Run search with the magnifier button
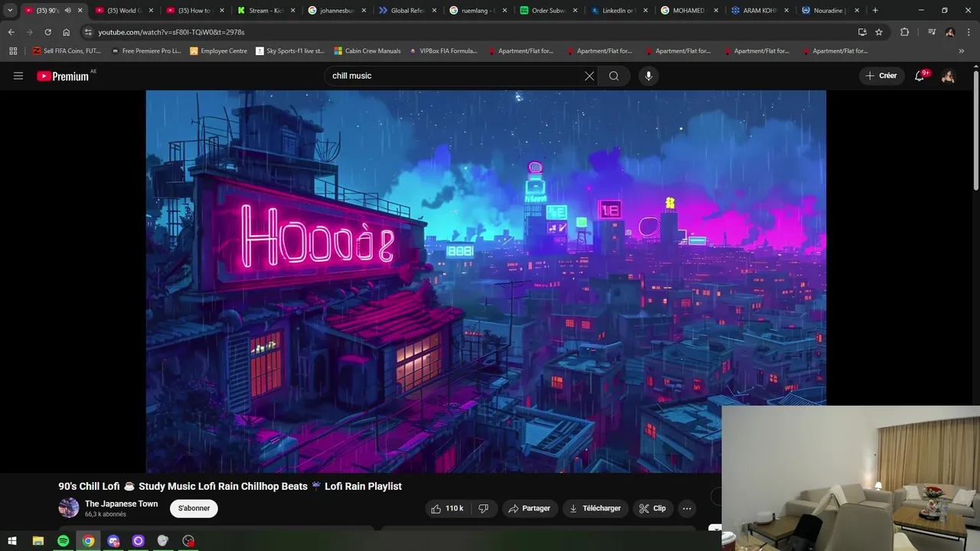 (x=614, y=76)
